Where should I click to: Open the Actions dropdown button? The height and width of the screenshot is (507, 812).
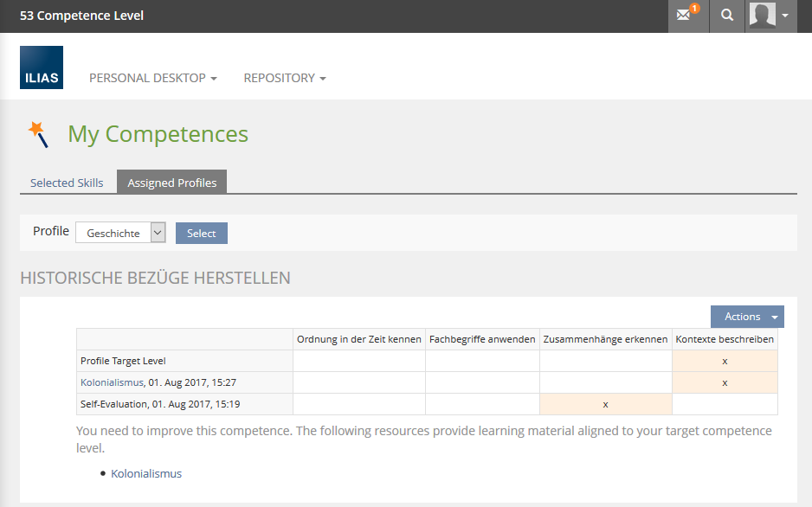[x=747, y=317]
